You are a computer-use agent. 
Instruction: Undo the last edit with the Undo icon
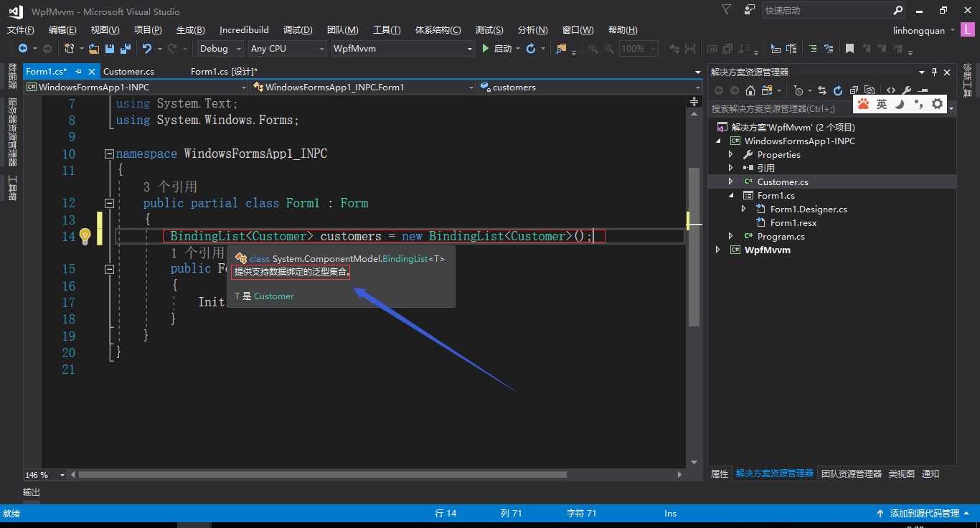147,49
